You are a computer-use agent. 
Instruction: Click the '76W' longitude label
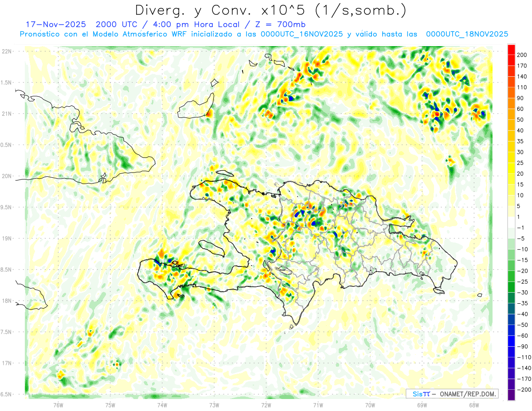click(58, 405)
